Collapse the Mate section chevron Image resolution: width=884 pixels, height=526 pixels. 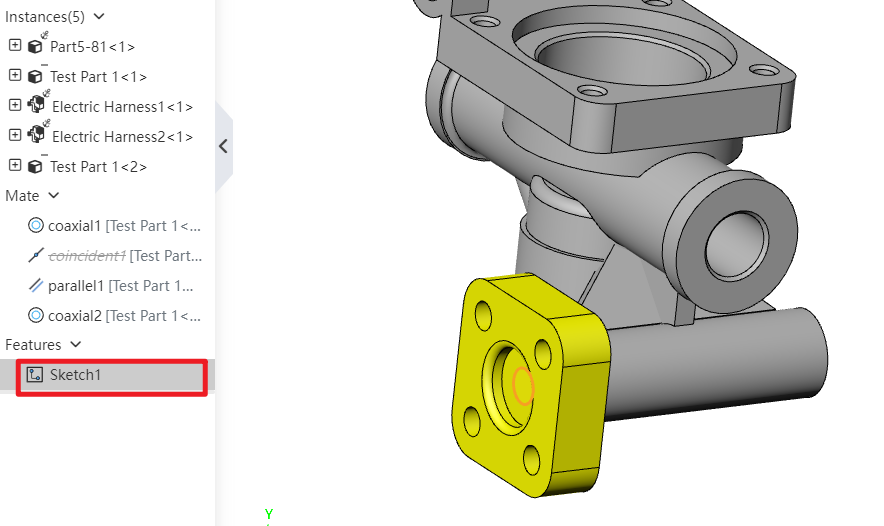pos(54,196)
